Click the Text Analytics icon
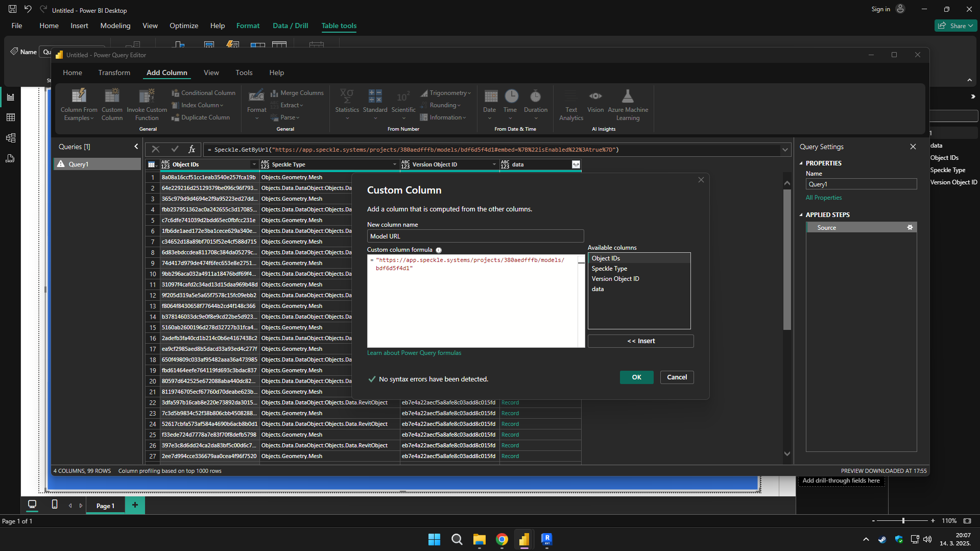Viewport: 980px width, 551px height. 571,96
